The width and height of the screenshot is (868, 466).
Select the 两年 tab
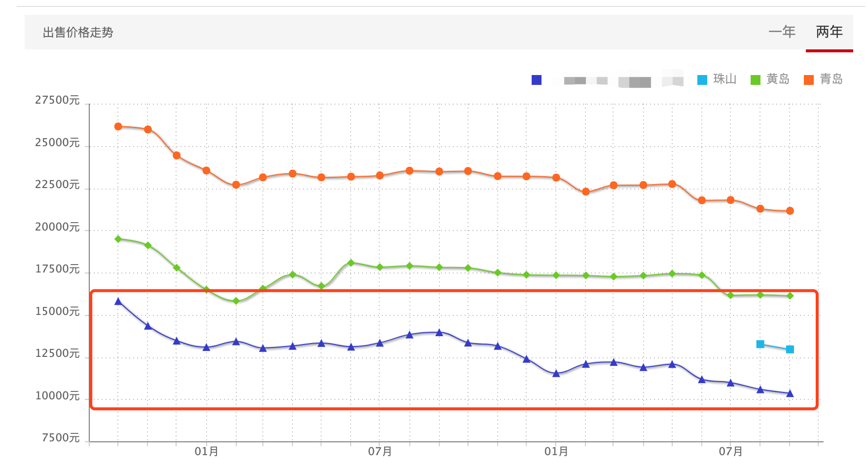tap(829, 32)
